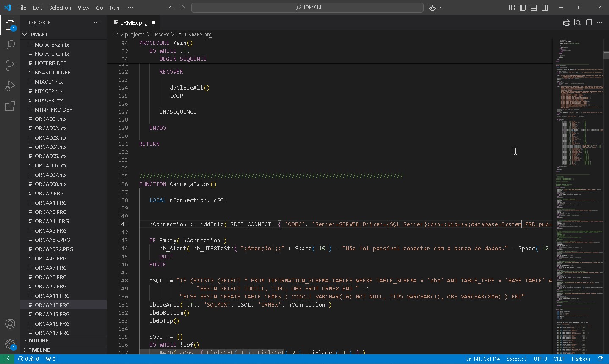Screen dimensions: 609x364
Task: Click the CRLF line ending selector
Action: pos(559,359)
